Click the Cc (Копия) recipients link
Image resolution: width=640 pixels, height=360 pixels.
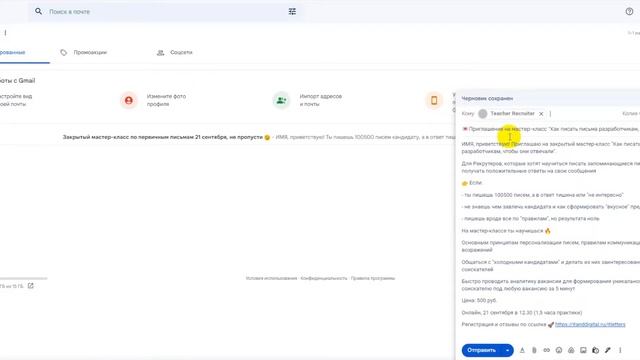tap(631, 113)
